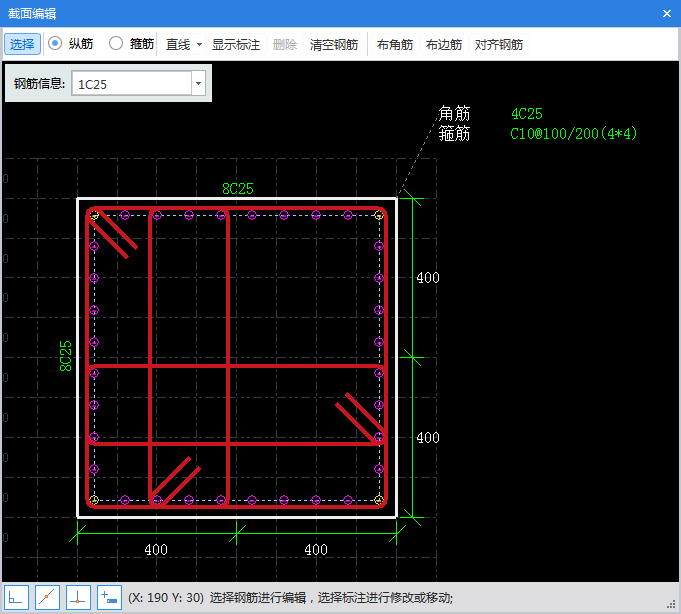Click the 选择 select button
Screen dimensions: 681x614
click(23, 44)
